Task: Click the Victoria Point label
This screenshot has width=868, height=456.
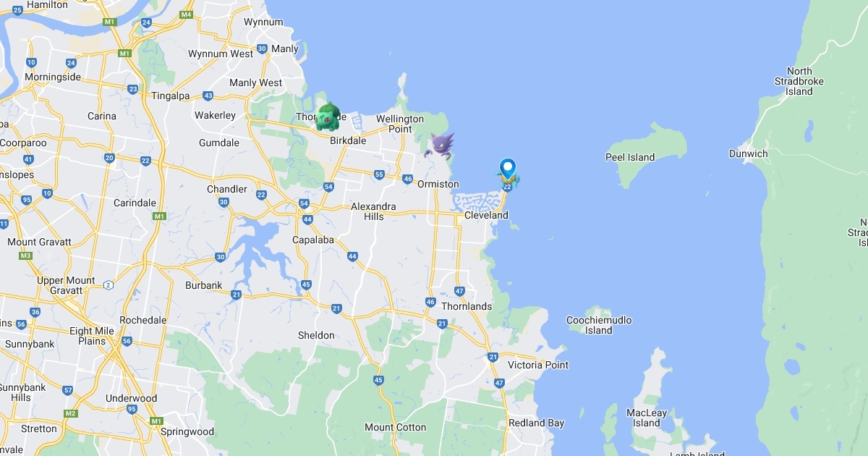Action: tap(538, 365)
